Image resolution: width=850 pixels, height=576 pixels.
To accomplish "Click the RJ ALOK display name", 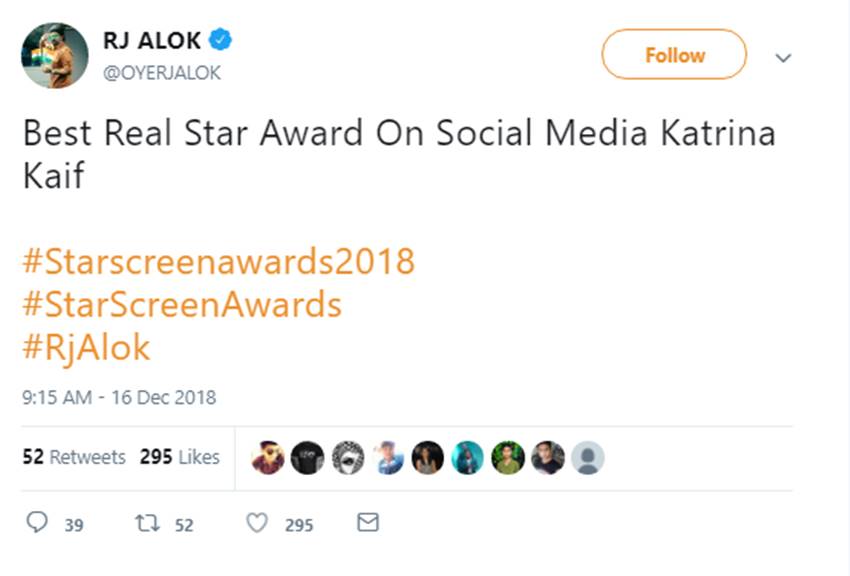I will coord(152,40).
